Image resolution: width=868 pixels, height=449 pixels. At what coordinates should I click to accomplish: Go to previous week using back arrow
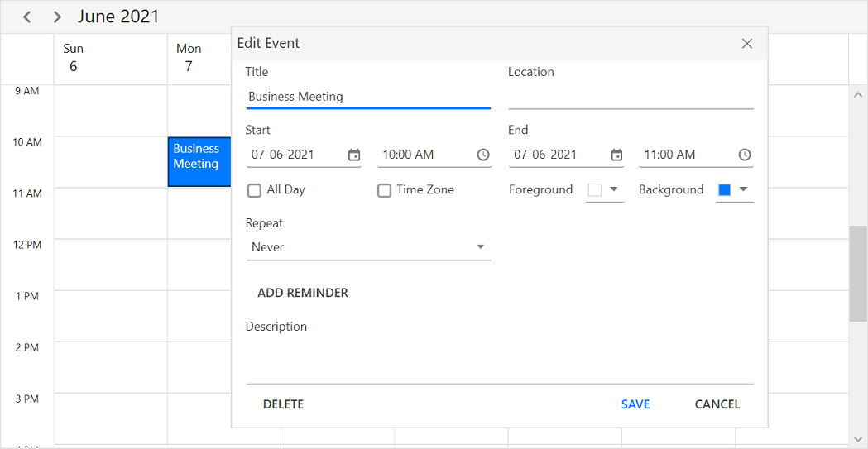pyautogui.click(x=27, y=17)
